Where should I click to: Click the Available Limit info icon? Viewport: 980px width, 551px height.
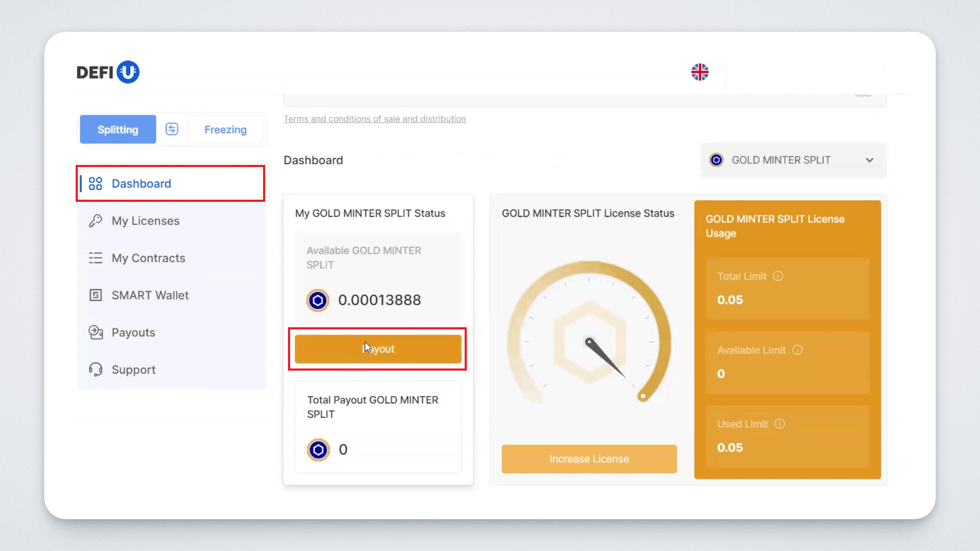(x=797, y=350)
